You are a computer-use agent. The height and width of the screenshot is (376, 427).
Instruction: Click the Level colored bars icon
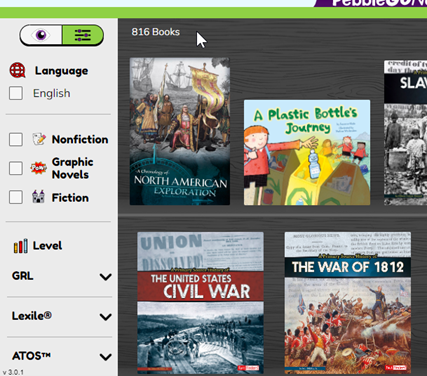pos(21,246)
